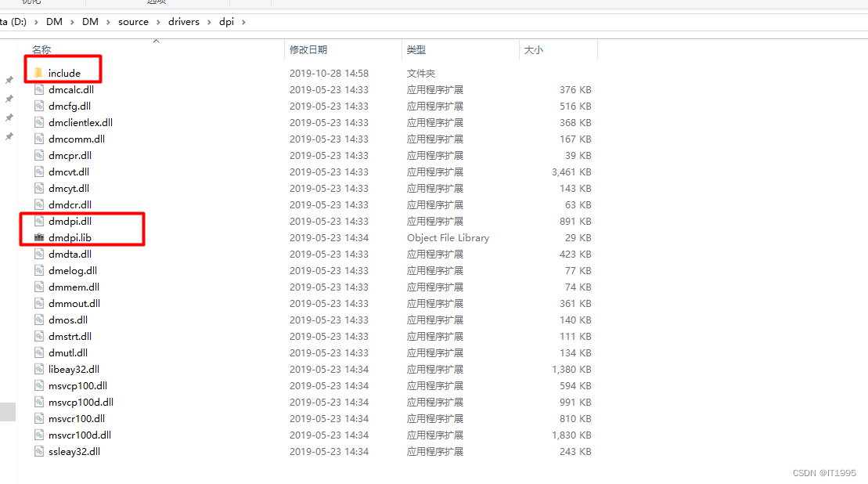868x484 pixels.
Task: Select the dmdpi.dll file icon
Action: pyautogui.click(x=38, y=221)
